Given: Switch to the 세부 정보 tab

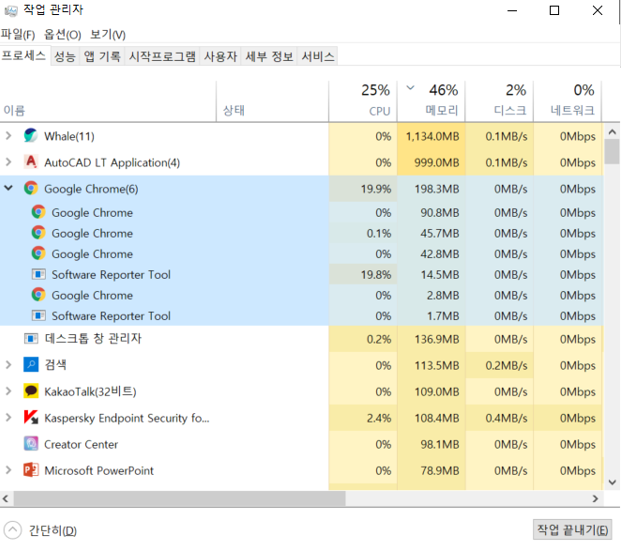Looking at the screenshot, I should pos(269,56).
